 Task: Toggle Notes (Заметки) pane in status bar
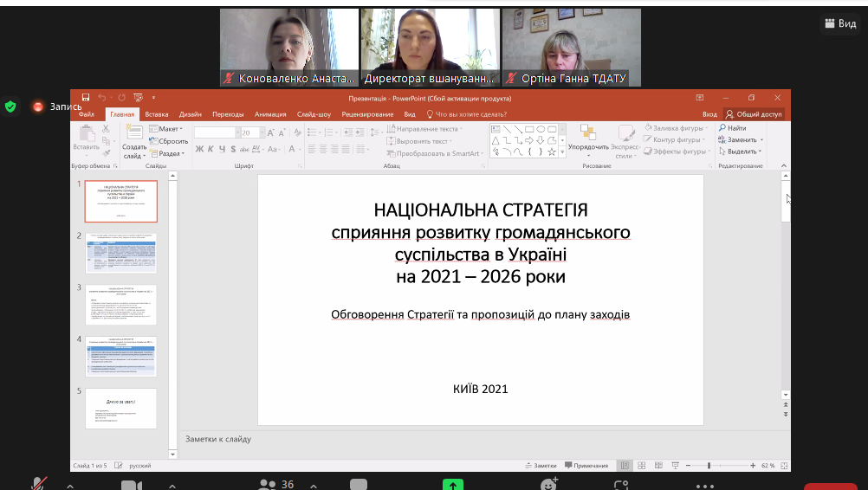pos(541,466)
